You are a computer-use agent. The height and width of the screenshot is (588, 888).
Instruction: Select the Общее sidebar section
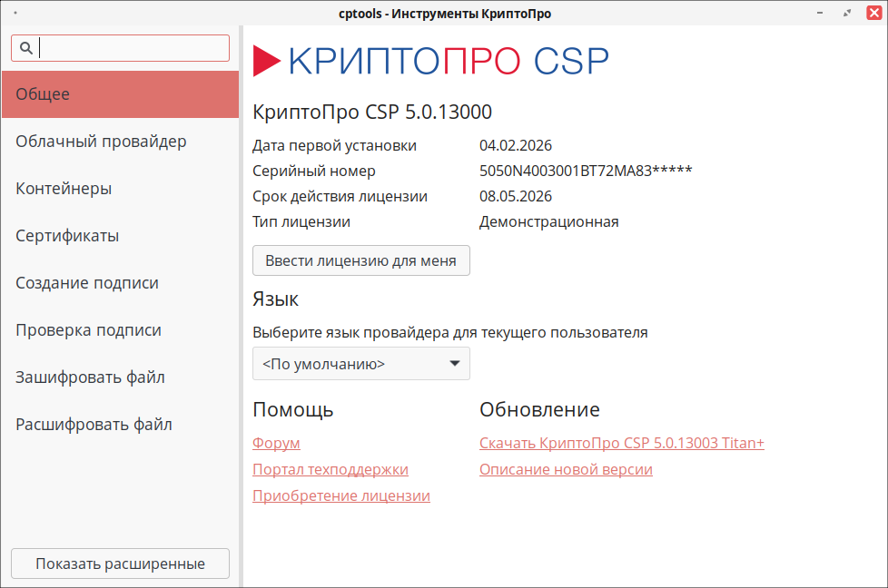[120, 94]
